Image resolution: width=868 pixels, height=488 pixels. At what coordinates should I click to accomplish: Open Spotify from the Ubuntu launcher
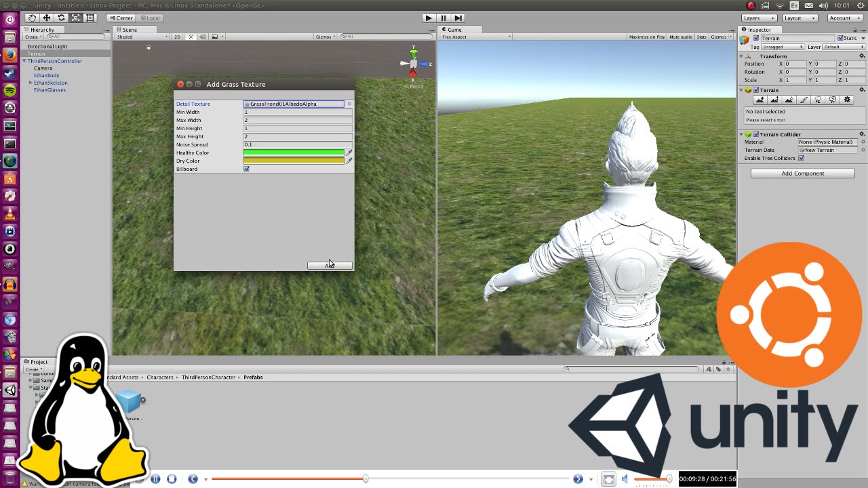pos(9,90)
